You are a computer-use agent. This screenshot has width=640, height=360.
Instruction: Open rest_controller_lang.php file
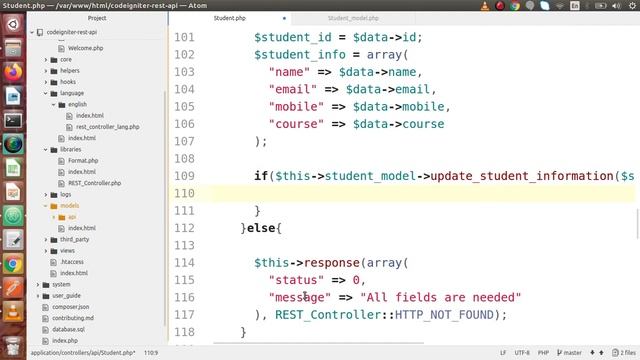pyautogui.click(x=107, y=127)
